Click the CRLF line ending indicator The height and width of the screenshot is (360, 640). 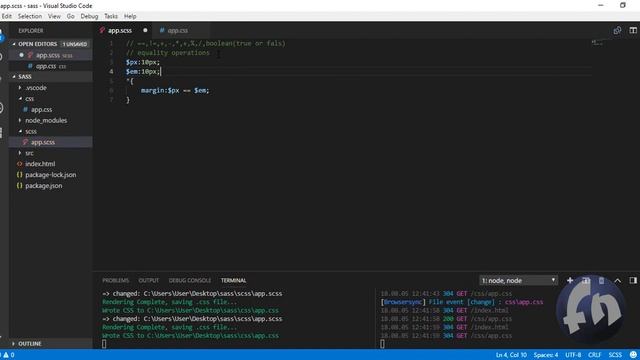pyautogui.click(x=594, y=355)
